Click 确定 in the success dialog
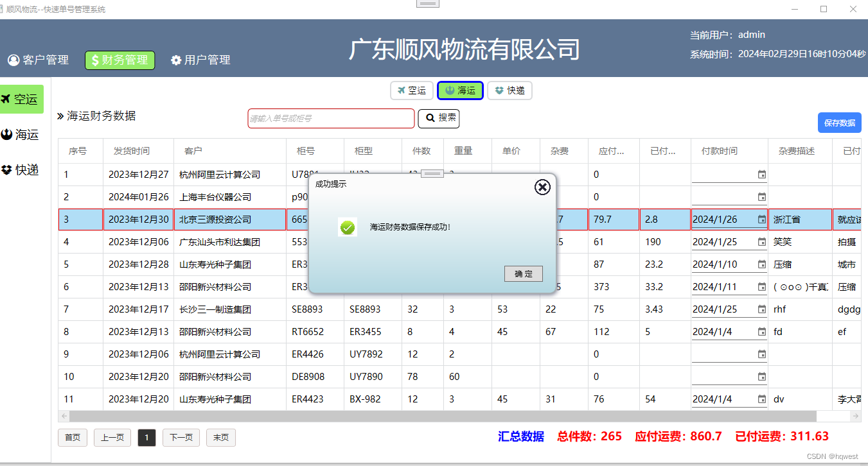 [524, 274]
